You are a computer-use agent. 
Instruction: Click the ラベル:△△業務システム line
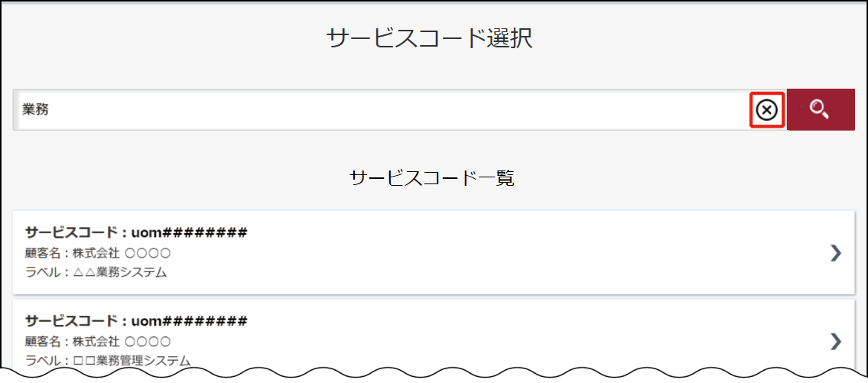pyautogui.click(x=96, y=273)
